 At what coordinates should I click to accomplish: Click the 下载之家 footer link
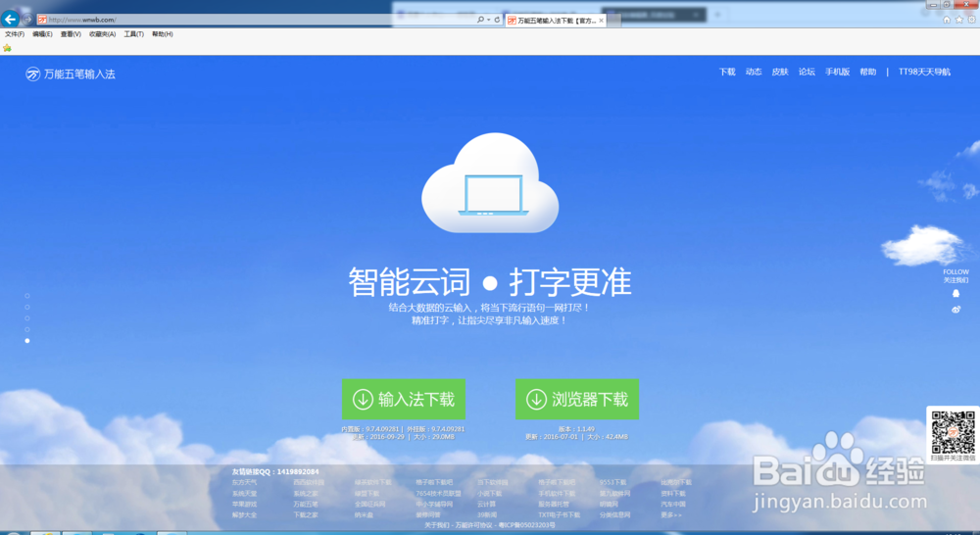click(x=306, y=515)
